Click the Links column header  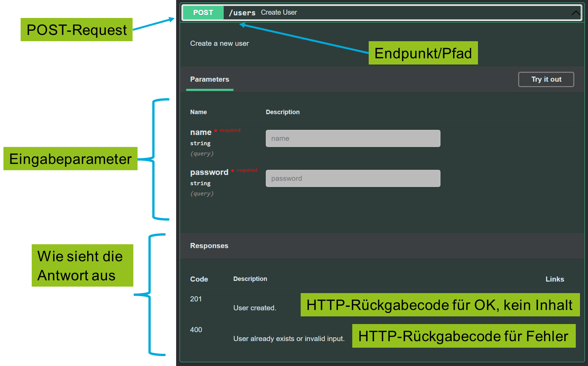[x=554, y=279]
